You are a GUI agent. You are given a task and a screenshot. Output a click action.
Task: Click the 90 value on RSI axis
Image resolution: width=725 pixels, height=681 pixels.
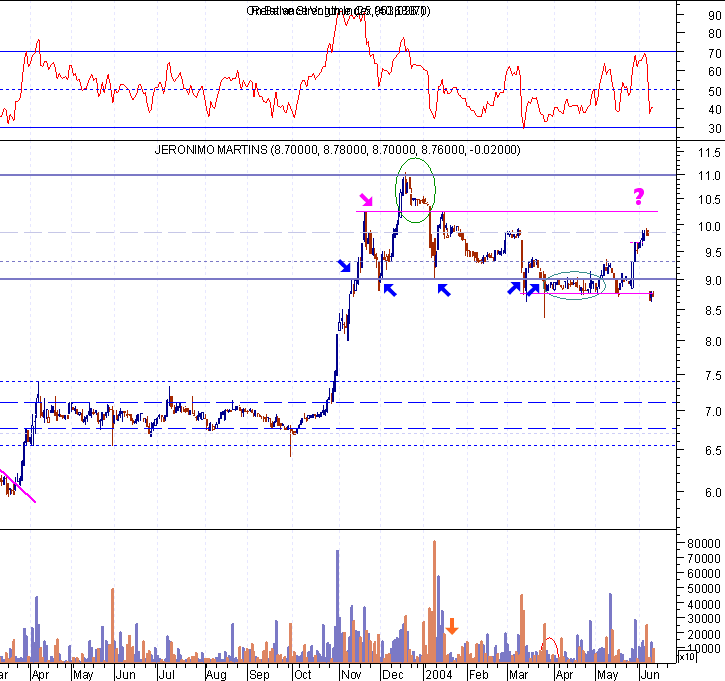coord(714,15)
